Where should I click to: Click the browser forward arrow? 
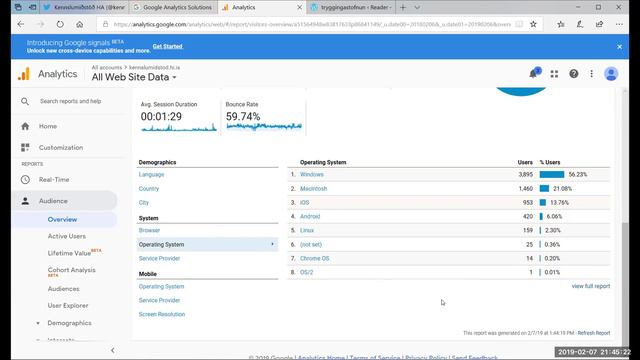point(40,24)
